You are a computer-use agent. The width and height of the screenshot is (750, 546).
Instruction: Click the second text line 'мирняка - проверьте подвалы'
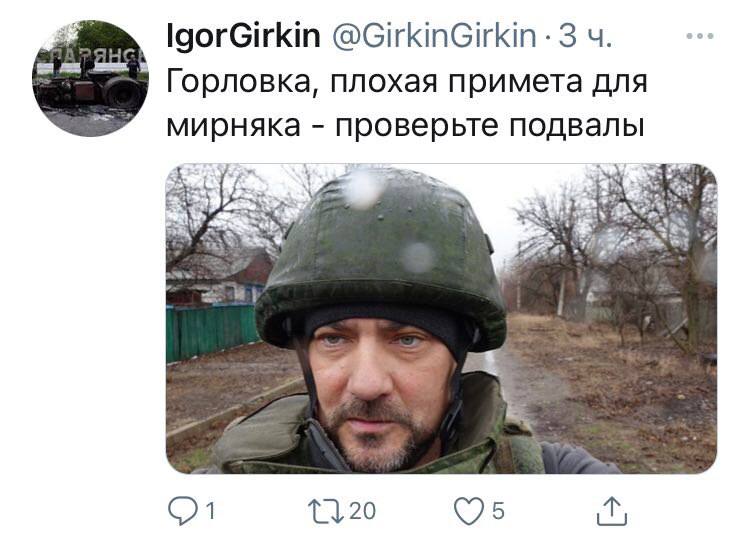pos(406,126)
